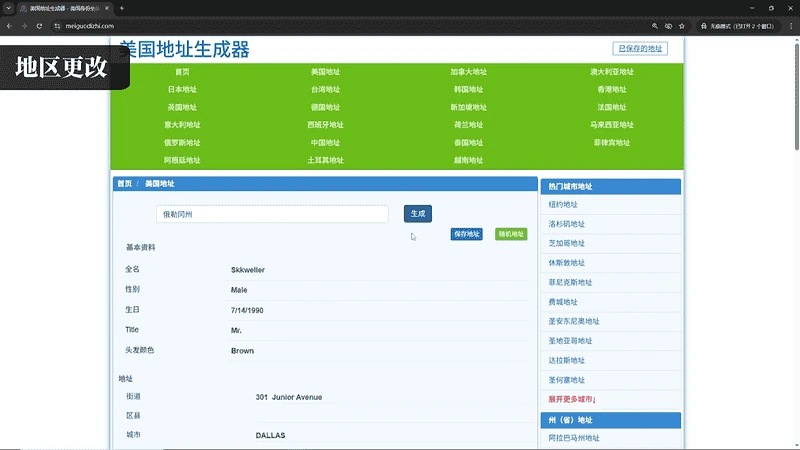Click 美国地址 in the breadcrumb bar
This screenshot has width=800, height=450.
[160, 184]
